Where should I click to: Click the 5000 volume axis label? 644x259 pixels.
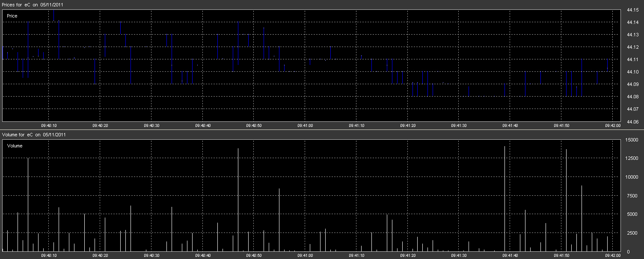click(632, 214)
